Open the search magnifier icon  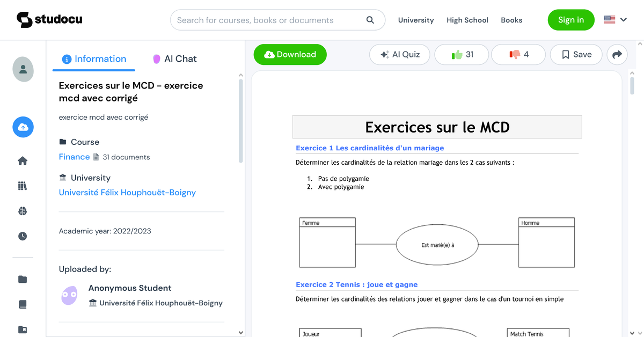[370, 19]
